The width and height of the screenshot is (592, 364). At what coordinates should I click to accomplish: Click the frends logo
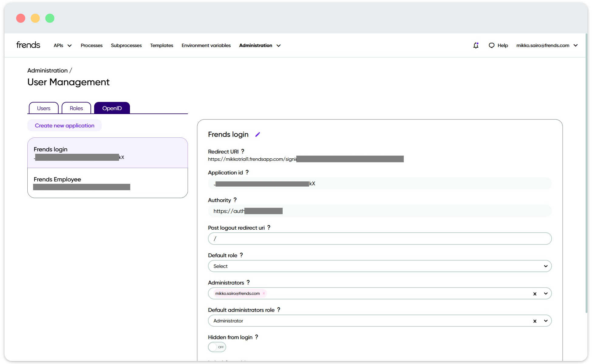pyautogui.click(x=28, y=45)
